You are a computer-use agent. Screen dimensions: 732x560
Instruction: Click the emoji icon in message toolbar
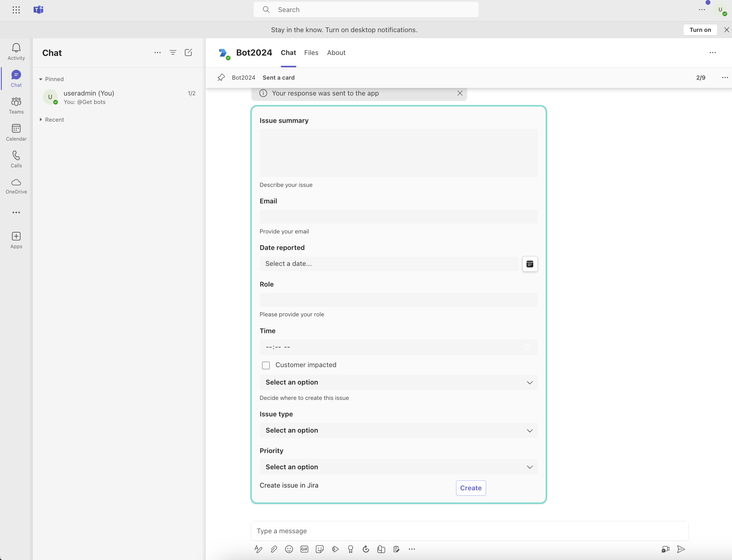[x=289, y=549]
